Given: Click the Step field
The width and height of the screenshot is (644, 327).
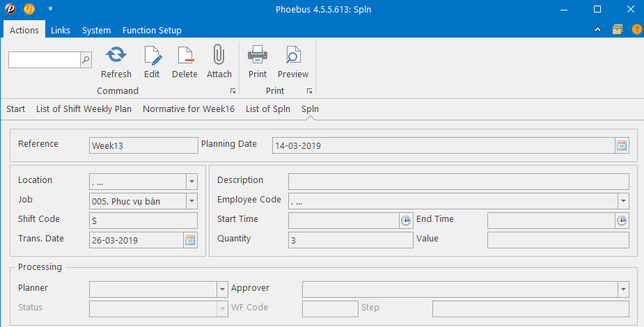Looking at the screenshot, I should [531, 309].
